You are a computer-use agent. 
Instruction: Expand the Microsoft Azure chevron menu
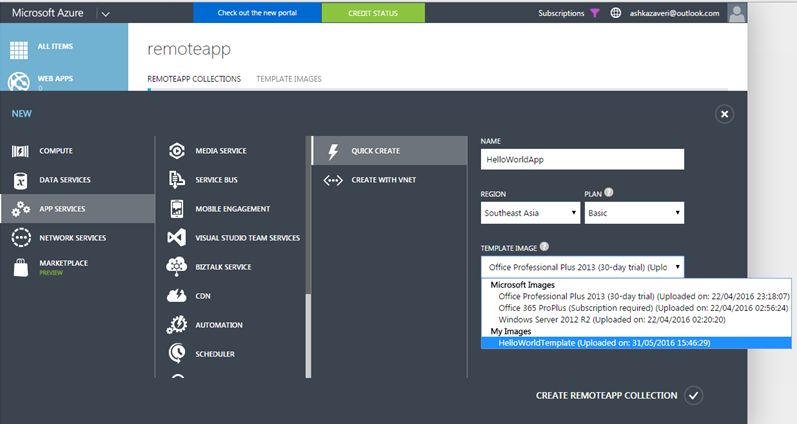(x=106, y=14)
